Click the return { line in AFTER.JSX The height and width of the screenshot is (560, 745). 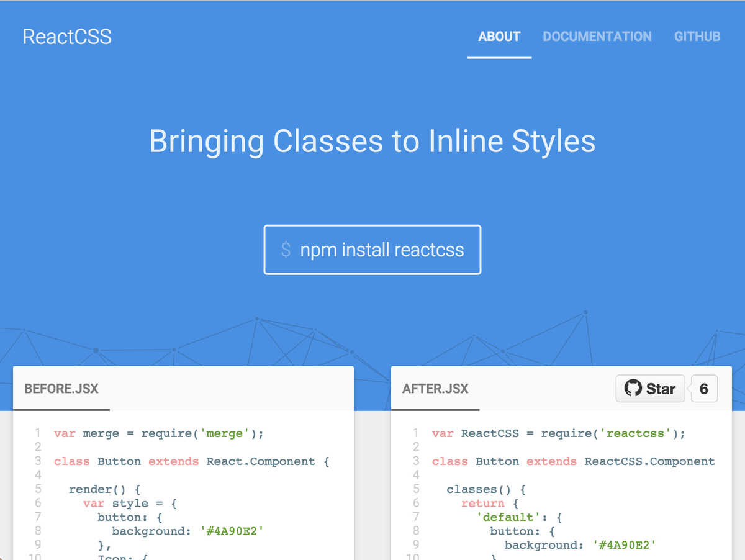tap(490, 504)
